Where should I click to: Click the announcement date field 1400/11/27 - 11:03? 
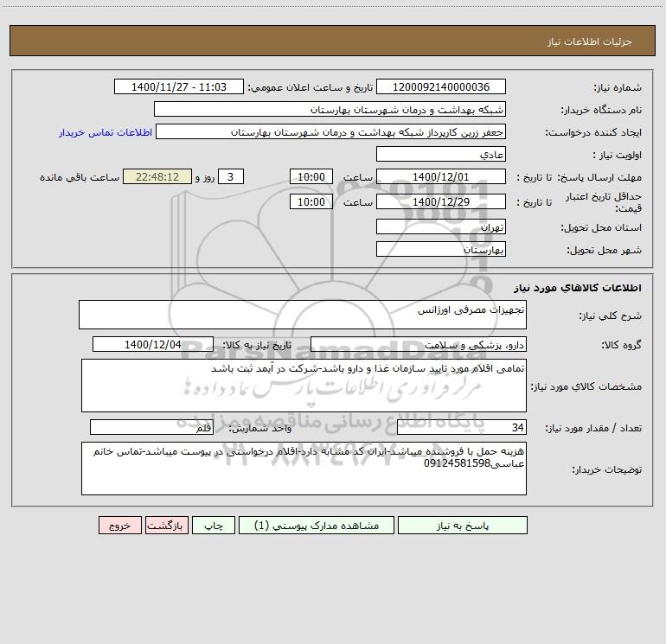click(x=179, y=87)
